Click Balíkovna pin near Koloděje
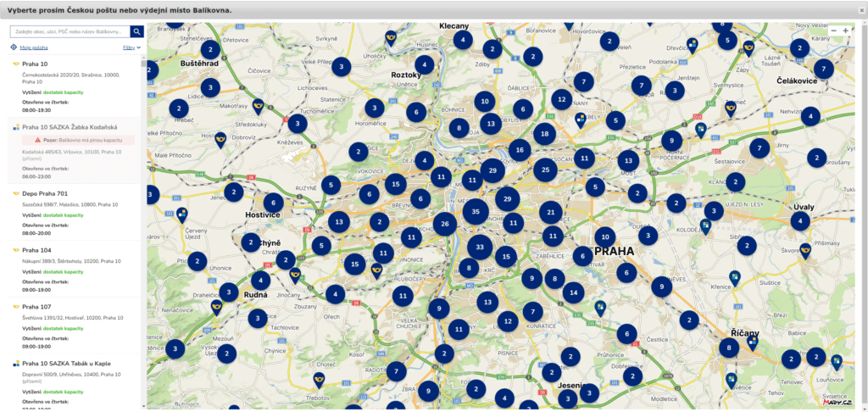The height and width of the screenshot is (412, 868). (705, 226)
